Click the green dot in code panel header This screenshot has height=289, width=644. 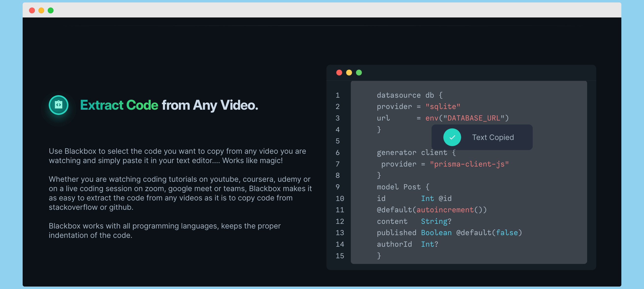point(359,73)
